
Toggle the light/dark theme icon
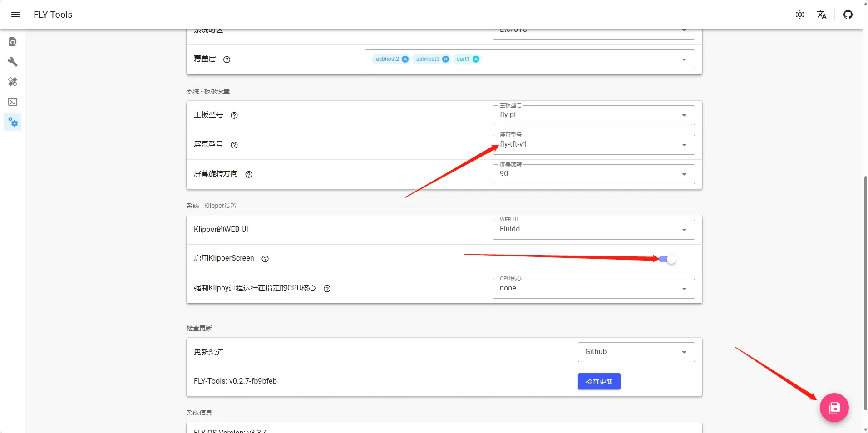800,15
